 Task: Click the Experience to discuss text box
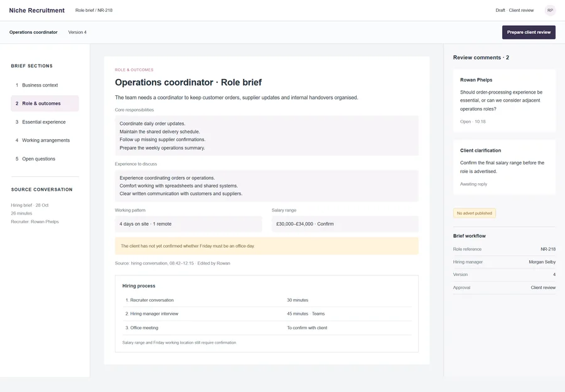coord(267,186)
